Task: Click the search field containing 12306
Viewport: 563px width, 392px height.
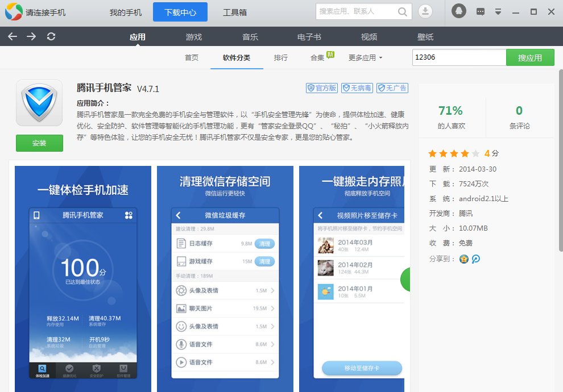Action: [x=459, y=57]
